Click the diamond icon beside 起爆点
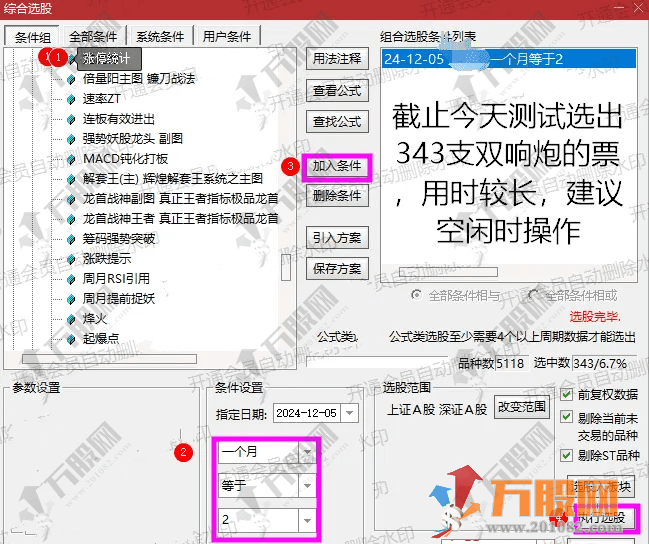Image resolution: width=649 pixels, height=544 pixels. tap(71, 339)
